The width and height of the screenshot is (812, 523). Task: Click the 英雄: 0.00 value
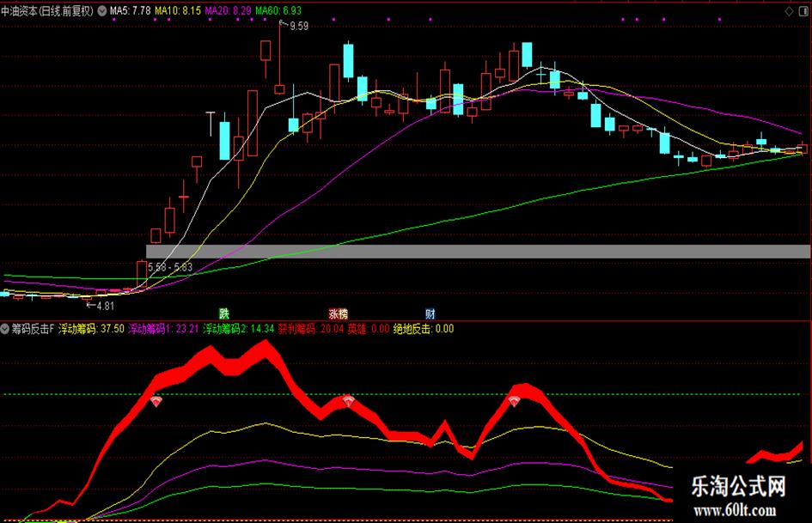coord(369,329)
